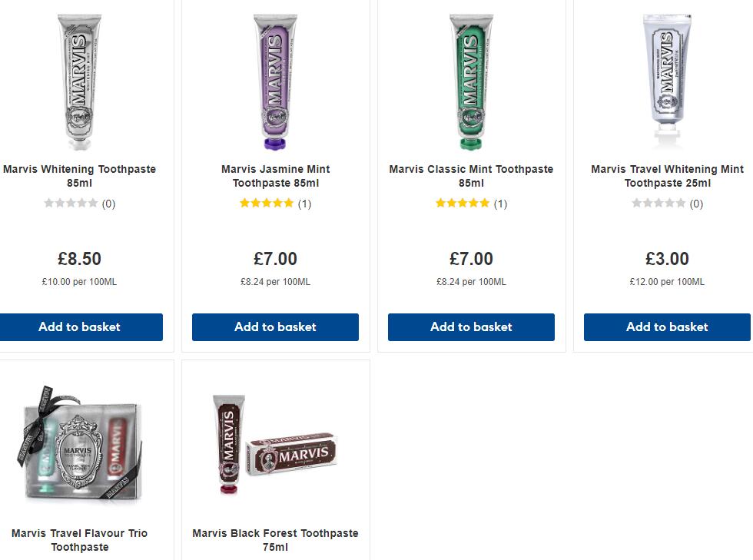Open Marvis Travel Flavour Trio Toothpaste link
The image size is (753, 560).
[x=79, y=540]
